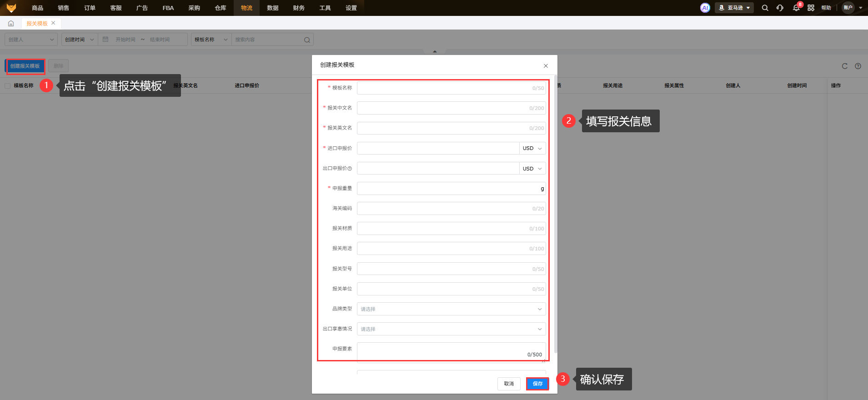Open the 广告 menu

[142, 8]
